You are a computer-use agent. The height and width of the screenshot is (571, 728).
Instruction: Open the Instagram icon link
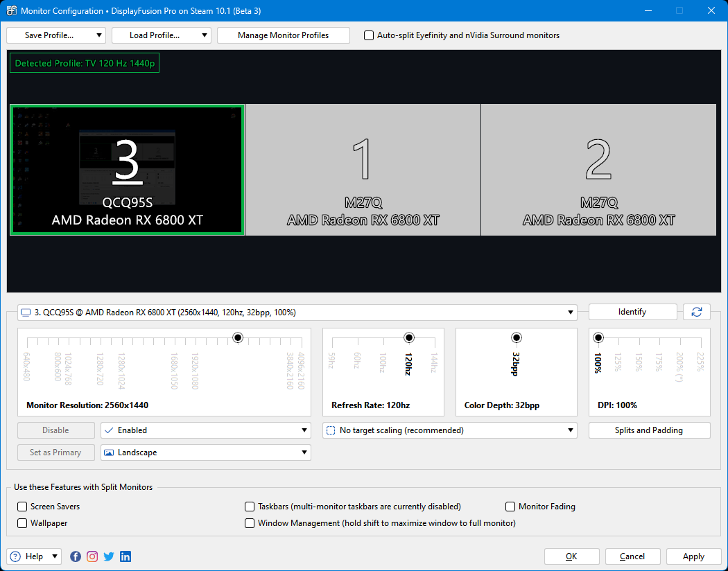(x=92, y=556)
